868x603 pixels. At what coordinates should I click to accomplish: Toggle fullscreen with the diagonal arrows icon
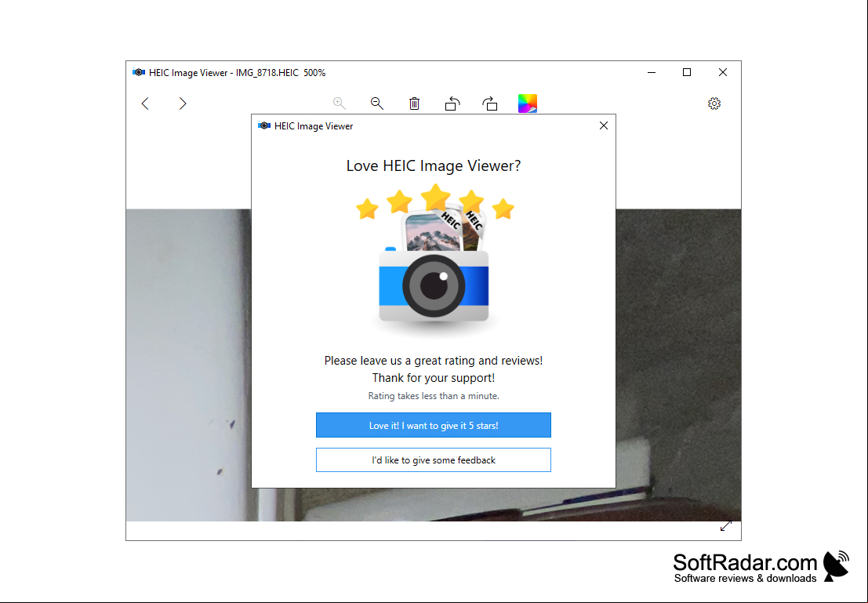point(726,525)
